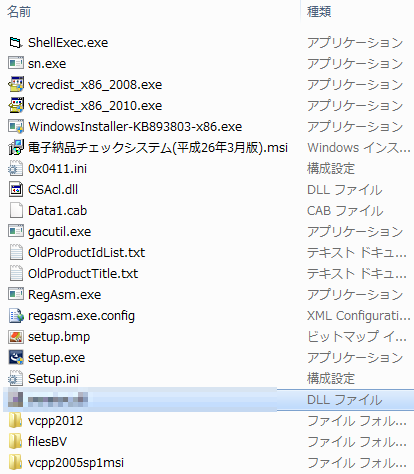Click the 0x0411.ini gear icon
This screenshot has width=414, height=474.
tap(16, 169)
